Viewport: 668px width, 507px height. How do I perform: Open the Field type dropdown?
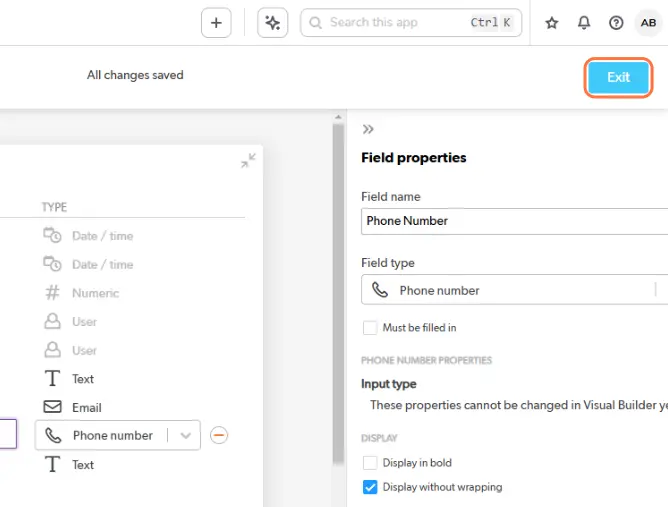[x=510, y=290]
